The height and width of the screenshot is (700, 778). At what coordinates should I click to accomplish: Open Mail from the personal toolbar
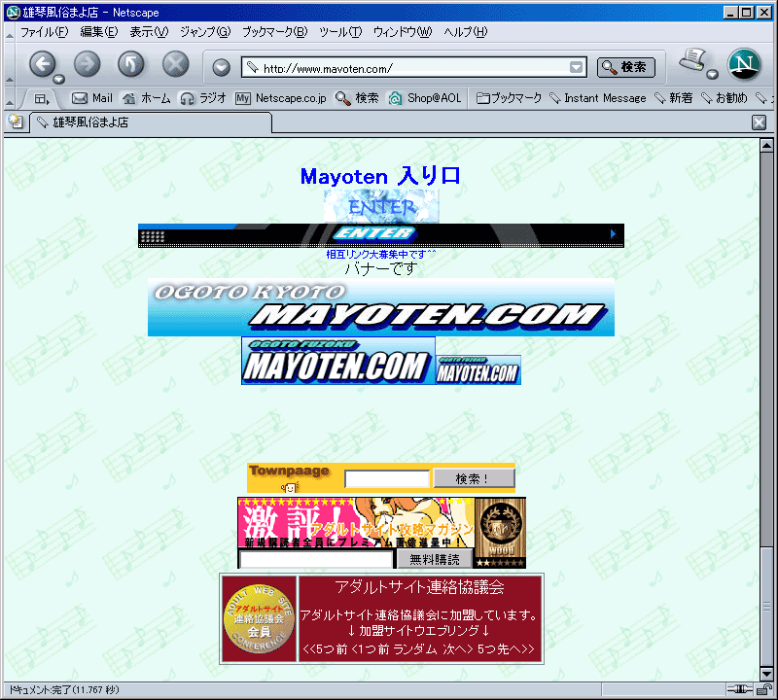[92, 98]
